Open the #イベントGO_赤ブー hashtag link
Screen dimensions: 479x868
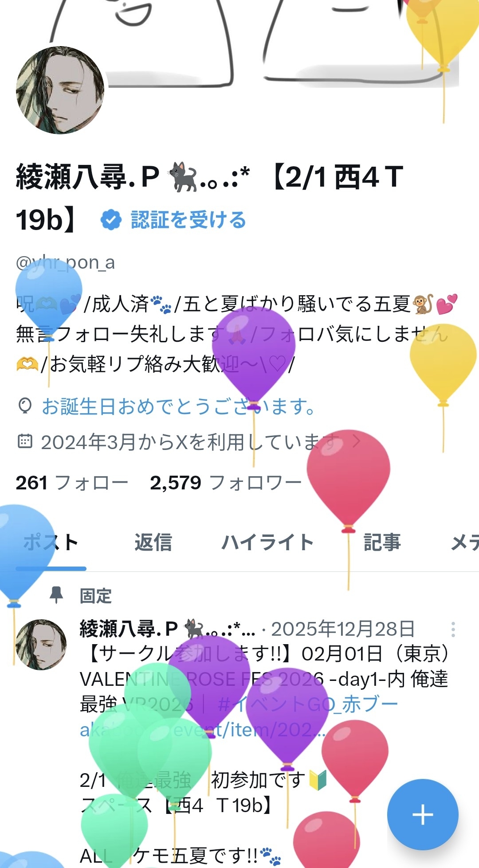click(x=308, y=704)
